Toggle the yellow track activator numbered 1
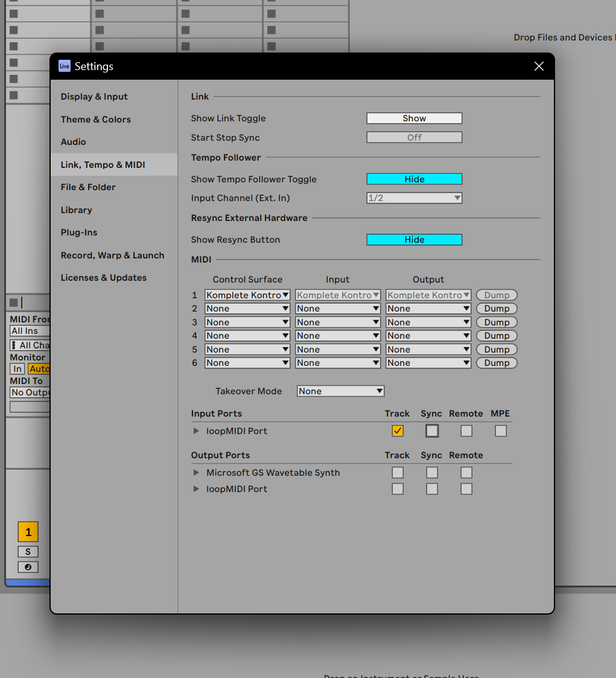 tap(28, 532)
